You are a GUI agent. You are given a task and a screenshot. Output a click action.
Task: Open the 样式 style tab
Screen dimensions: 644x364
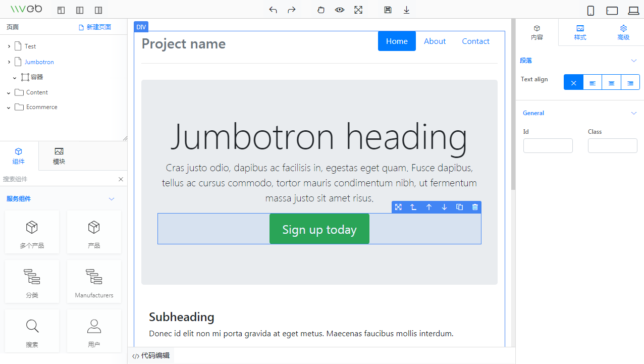pyautogui.click(x=580, y=33)
